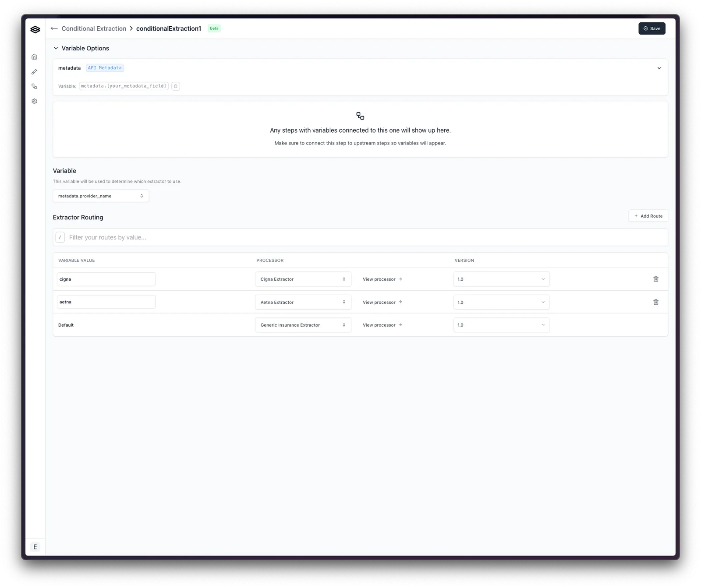Click the Save button
Screen dimensions: 701x588
click(x=651, y=28)
